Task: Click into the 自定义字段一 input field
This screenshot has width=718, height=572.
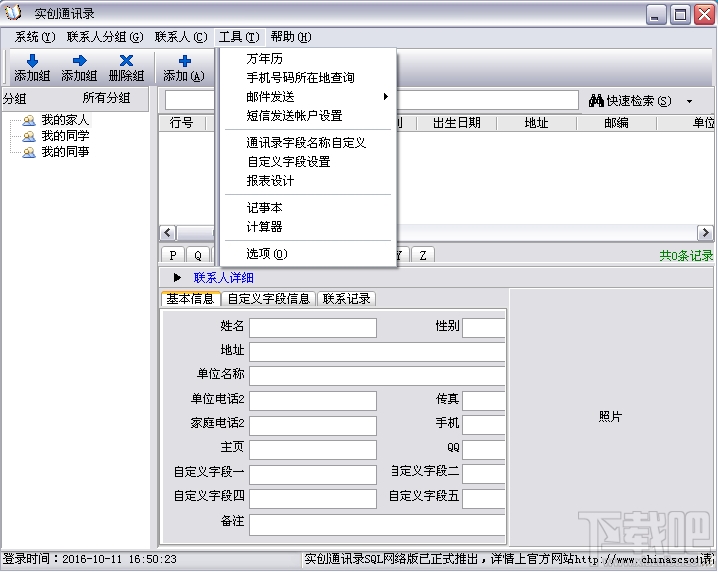Action: click(313, 474)
